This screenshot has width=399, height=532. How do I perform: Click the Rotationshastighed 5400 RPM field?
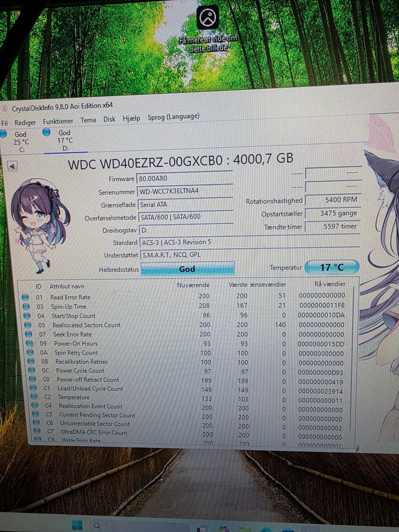pyautogui.click(x=332, y=200)
